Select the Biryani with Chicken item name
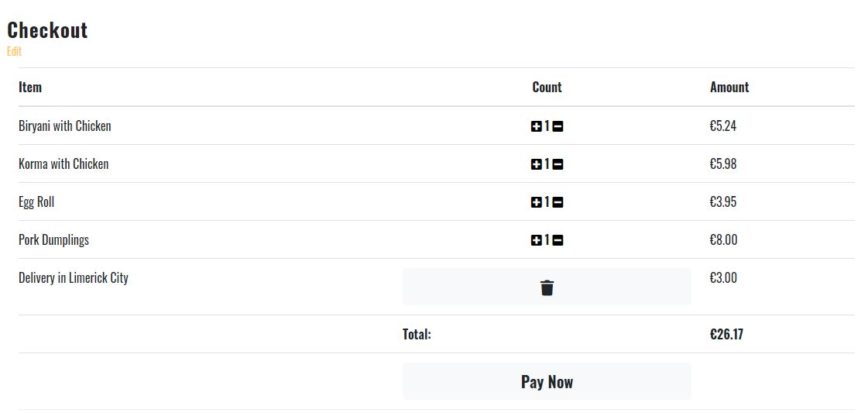Image resolution: width=868 pixels, height=413 pixels. [x=65, y=126]
